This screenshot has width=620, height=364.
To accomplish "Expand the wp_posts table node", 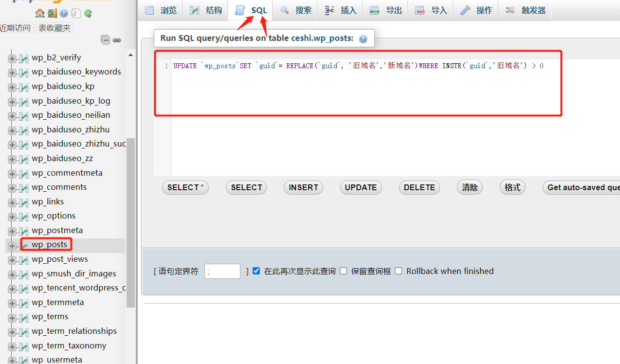I will (x=12, y=246).
